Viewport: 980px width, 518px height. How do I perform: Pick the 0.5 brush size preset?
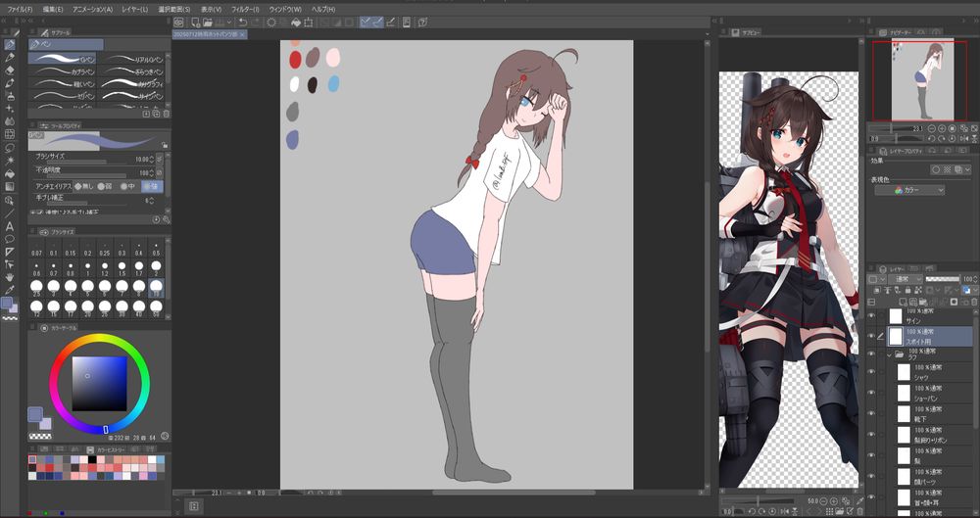click(x=156, y=249)
